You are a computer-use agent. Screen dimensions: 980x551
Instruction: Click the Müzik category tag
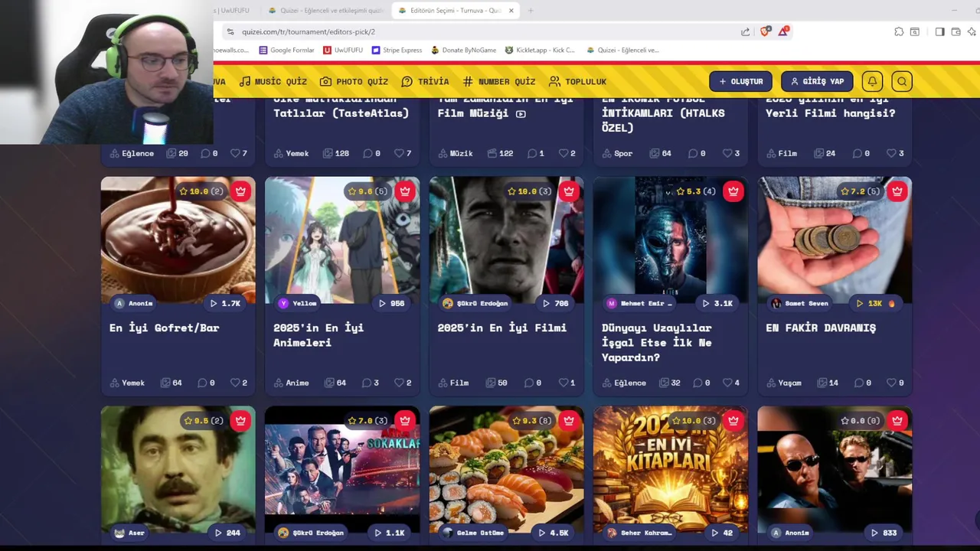456,153
